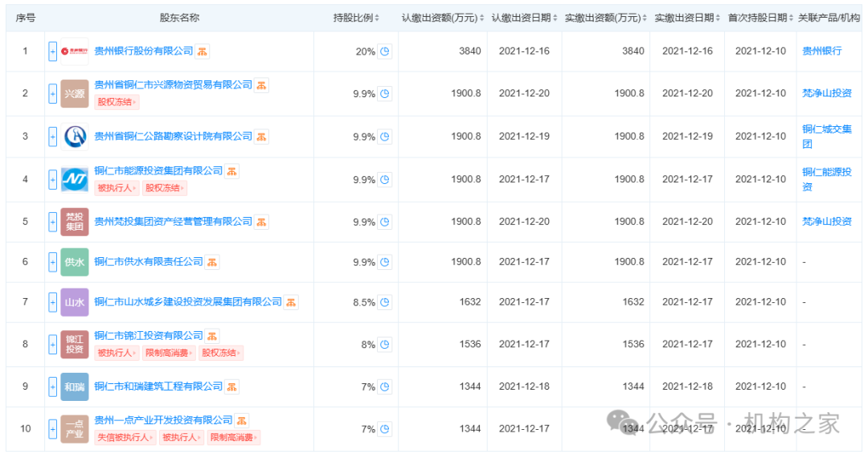Click 被执行人 tag under 锦江投资
Viewport: 868px width, 458px height.
pos(117,353)
